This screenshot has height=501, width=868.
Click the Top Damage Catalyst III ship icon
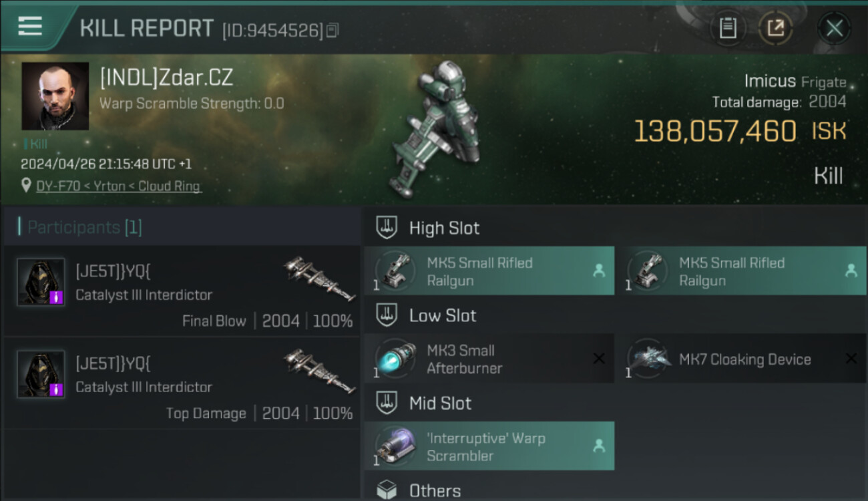click(319, 371)
